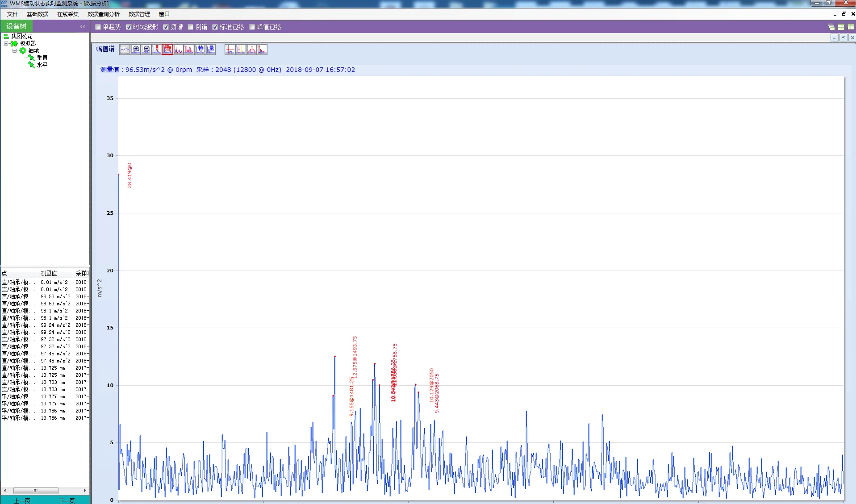856x504 pixels.
Task: Click the red-highlighted multi-peak label icon
Action: [167, 50]
